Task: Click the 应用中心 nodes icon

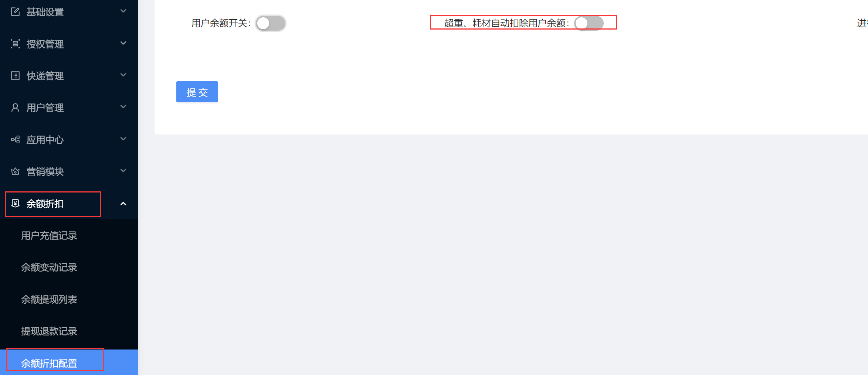Action: tap(15, 140)
